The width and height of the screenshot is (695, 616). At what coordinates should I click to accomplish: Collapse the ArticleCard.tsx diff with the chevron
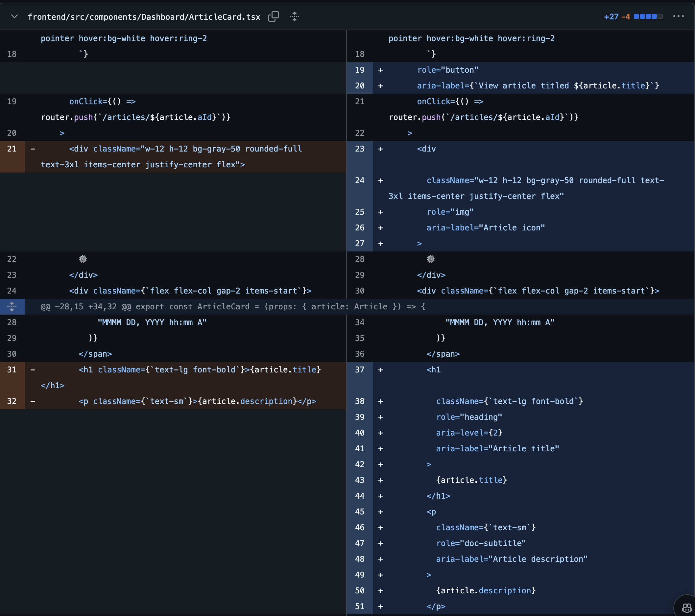(x=14, y=16)
